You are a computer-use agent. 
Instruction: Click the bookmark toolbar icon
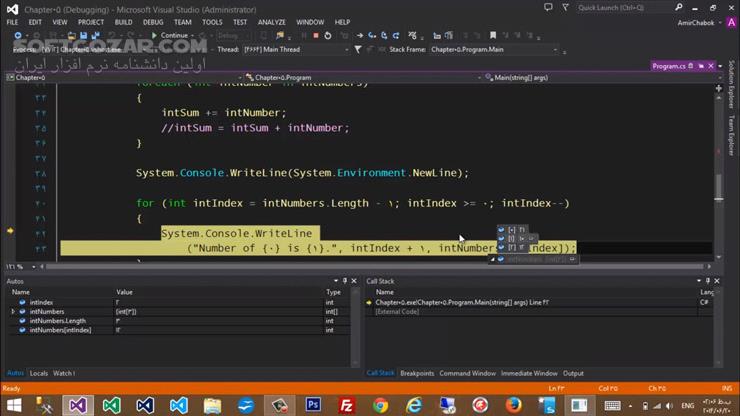point(493,35)
